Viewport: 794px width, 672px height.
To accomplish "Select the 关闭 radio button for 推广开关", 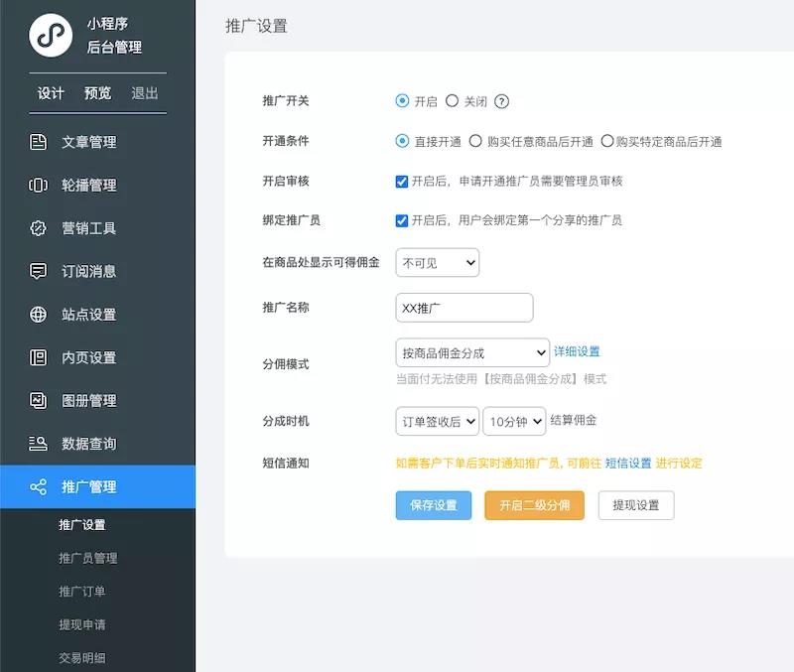I will (453, 100).
